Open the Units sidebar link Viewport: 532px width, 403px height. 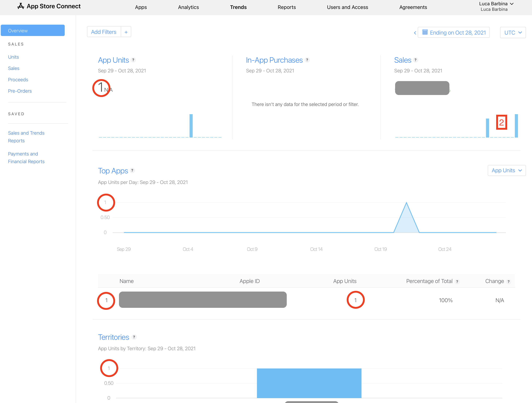(x=14, y=57)
